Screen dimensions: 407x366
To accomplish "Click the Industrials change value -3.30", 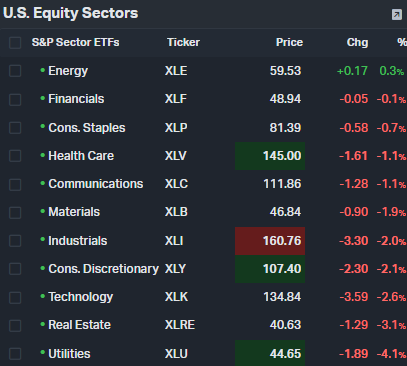I will (x=354, y=241).
